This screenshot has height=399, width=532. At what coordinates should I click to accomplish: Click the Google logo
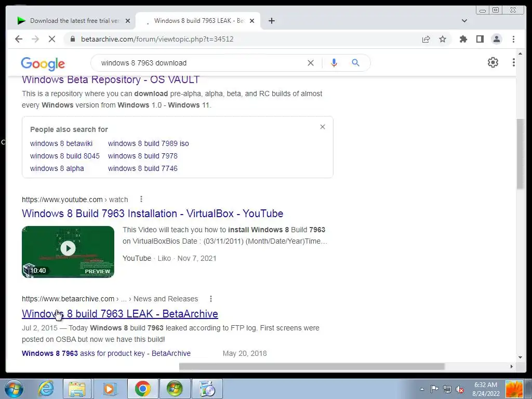click(x=43, y=63)
